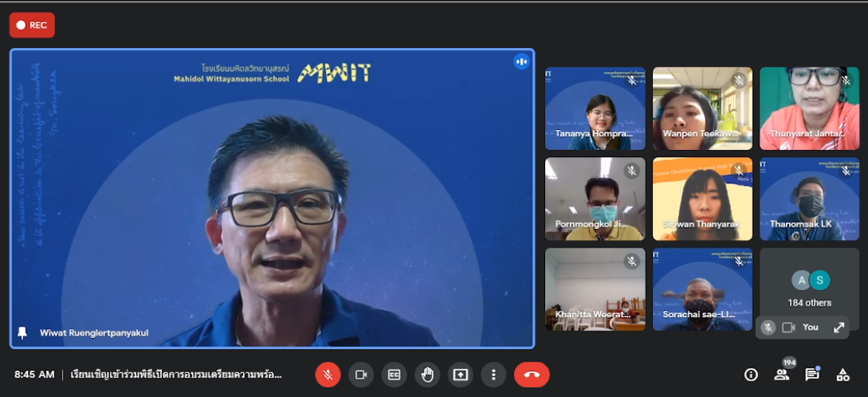Open the Activities icon

[x=843, y=375]
